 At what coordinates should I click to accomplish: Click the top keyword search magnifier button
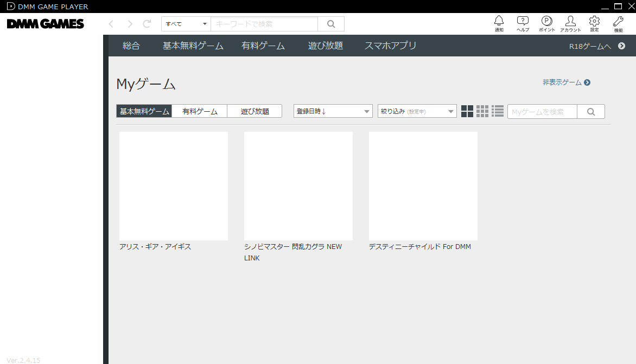pyautogui.click(x=331, y=24)
